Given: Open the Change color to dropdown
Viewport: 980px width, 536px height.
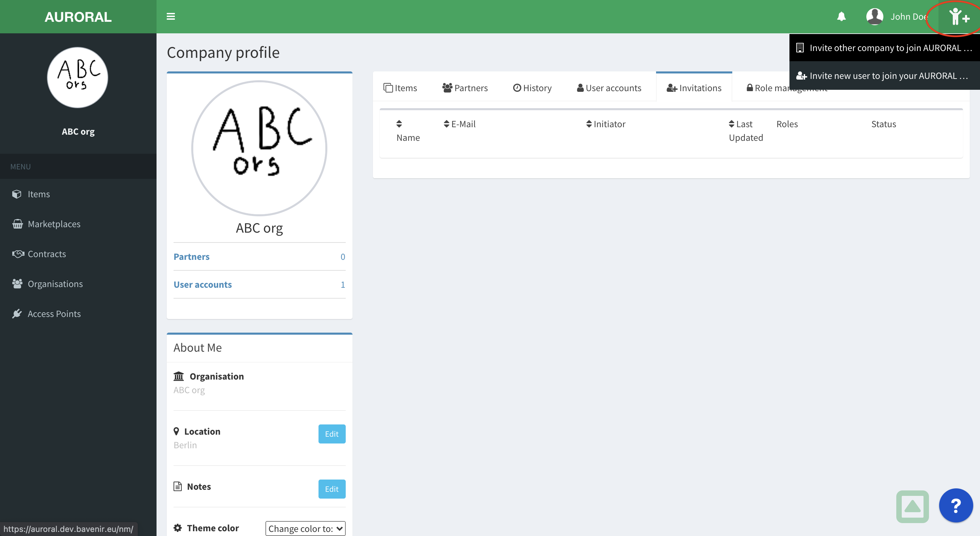Looking at the screenshot, I should click(305, 529).
